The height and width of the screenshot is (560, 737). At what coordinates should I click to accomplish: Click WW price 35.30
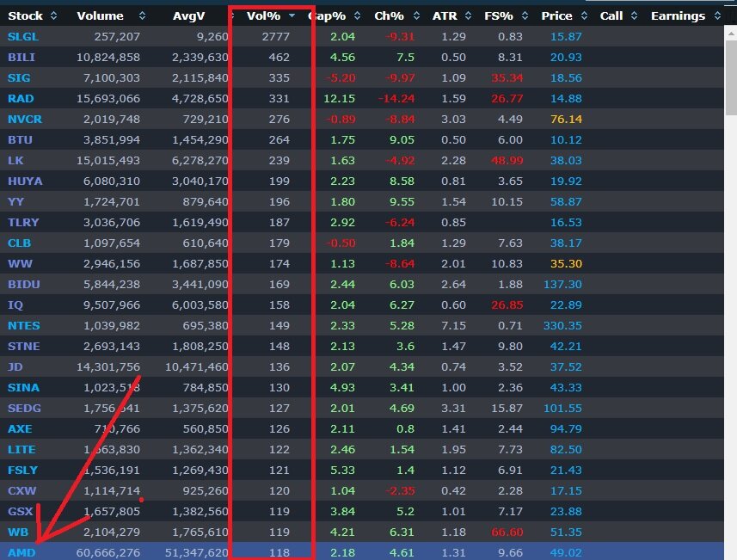(x=566, y=264)
